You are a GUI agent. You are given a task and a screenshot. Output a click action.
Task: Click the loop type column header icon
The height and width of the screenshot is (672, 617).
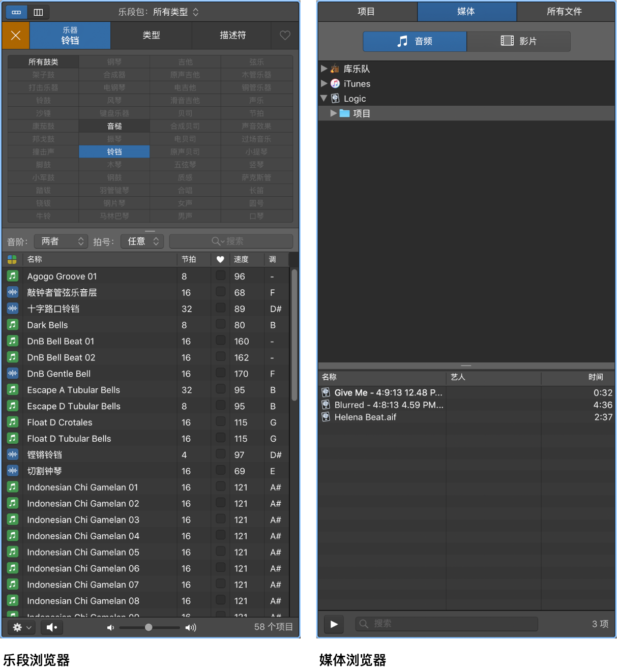(12, 259)
